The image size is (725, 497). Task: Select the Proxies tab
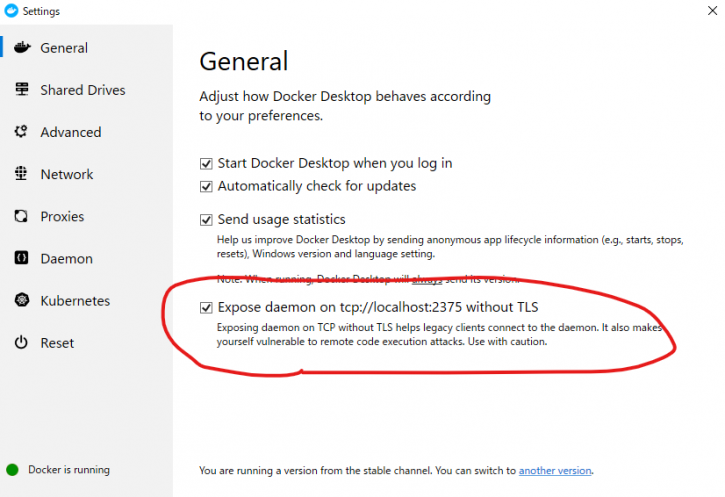click(86, 216)
